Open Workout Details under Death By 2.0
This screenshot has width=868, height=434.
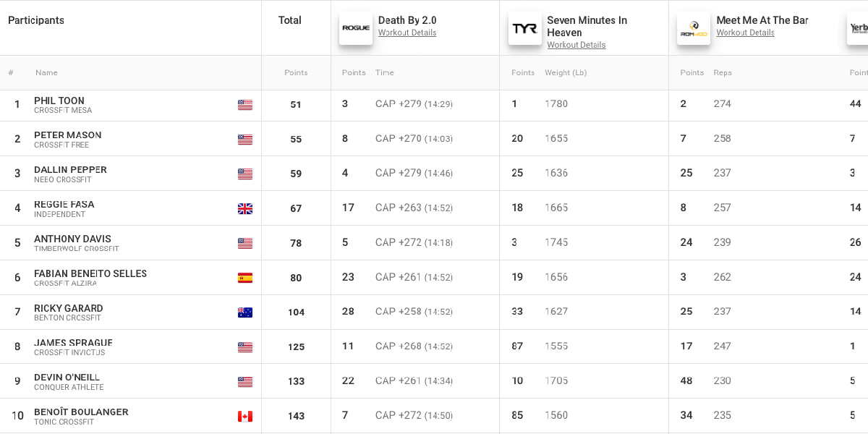click(407, 33)
